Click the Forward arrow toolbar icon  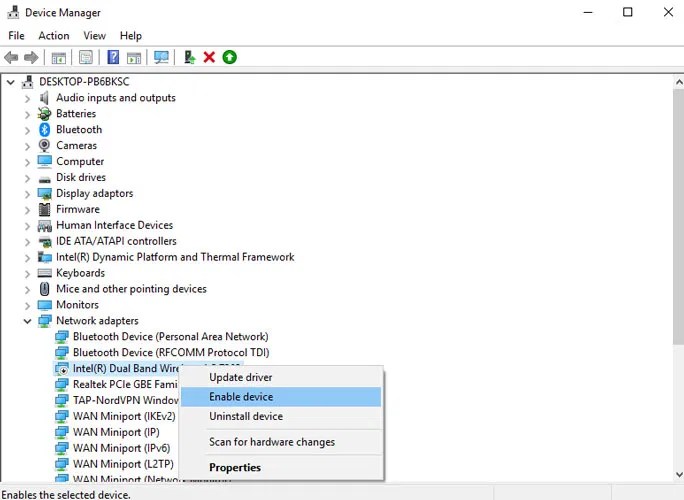pyautogui.click(x=31, y=57)
